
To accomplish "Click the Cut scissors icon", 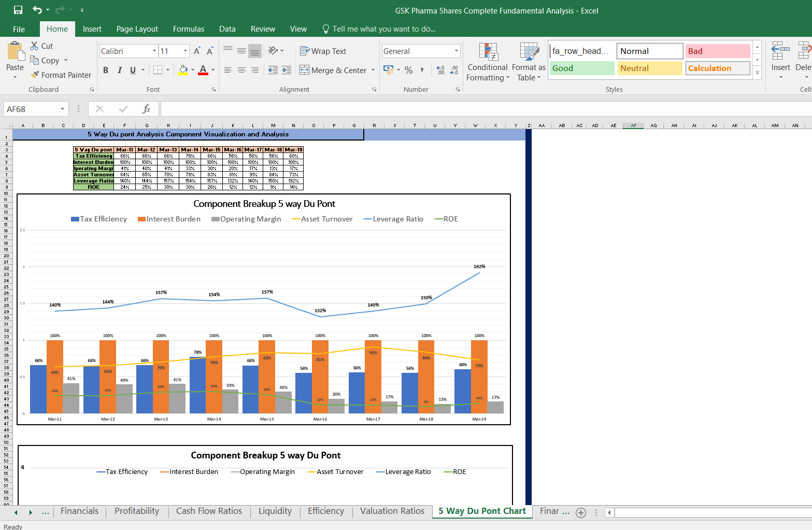I will click(x=35, y=46).
